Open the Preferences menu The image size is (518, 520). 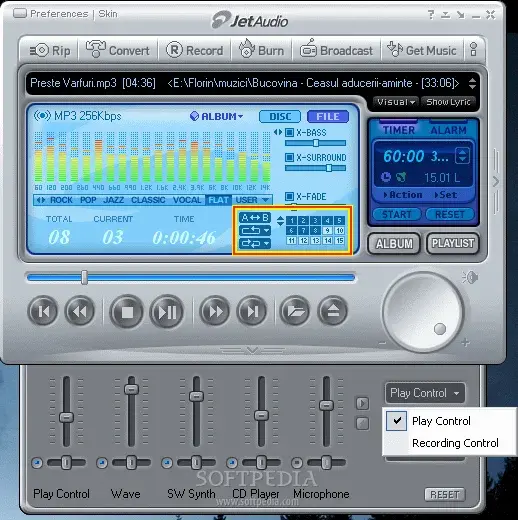pyautogui.click(x=59, y=14)
